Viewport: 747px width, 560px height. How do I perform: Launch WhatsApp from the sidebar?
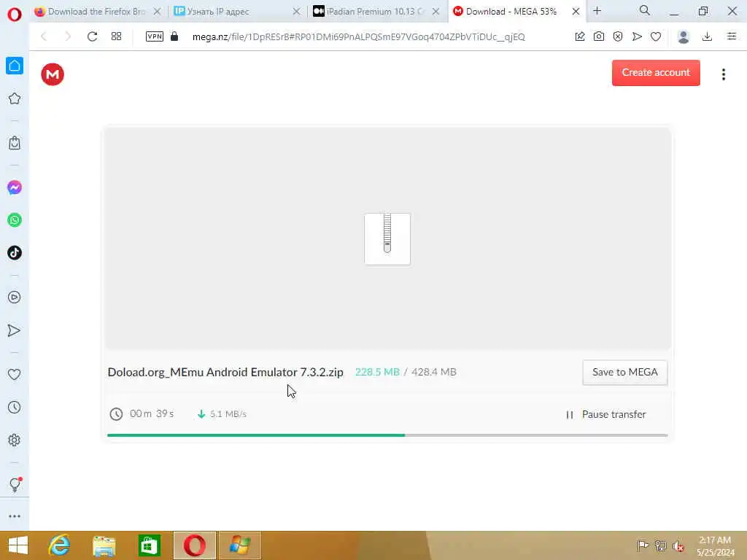point(15,220)
